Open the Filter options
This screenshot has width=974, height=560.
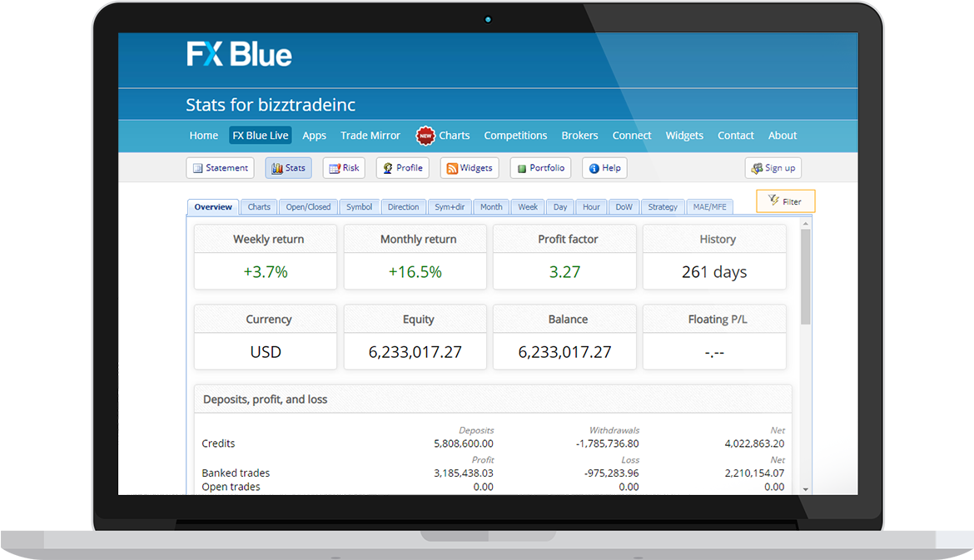(785, 201)
